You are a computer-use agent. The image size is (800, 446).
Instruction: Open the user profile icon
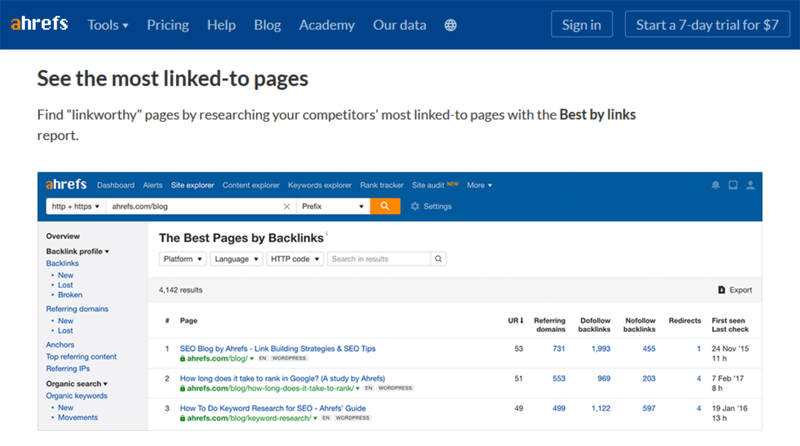[751, 185]
